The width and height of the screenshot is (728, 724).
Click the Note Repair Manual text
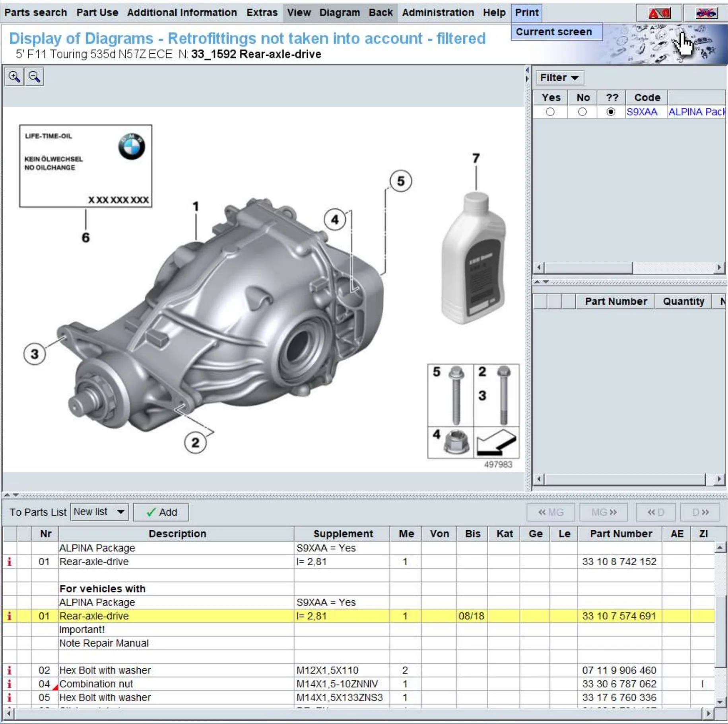coord(104,643)
